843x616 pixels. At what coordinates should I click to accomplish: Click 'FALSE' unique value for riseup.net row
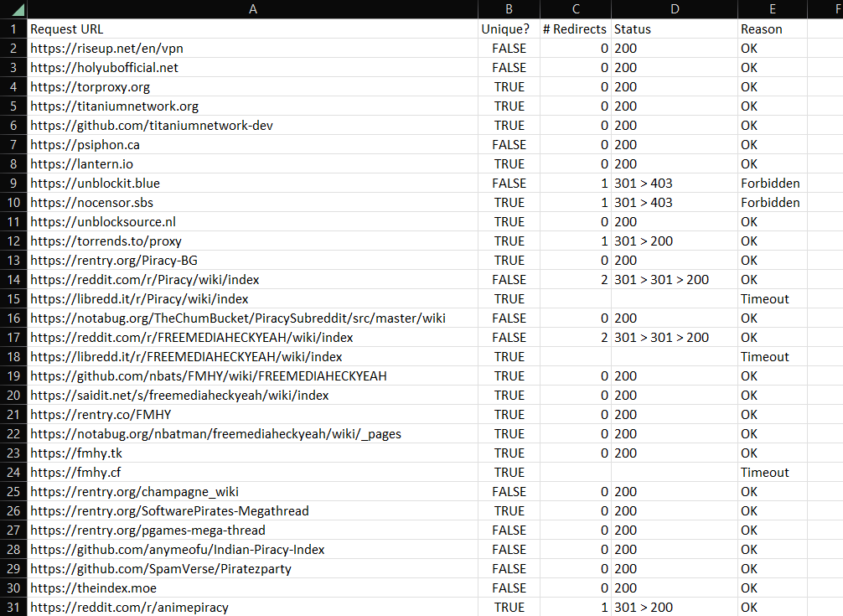[509, 49]
